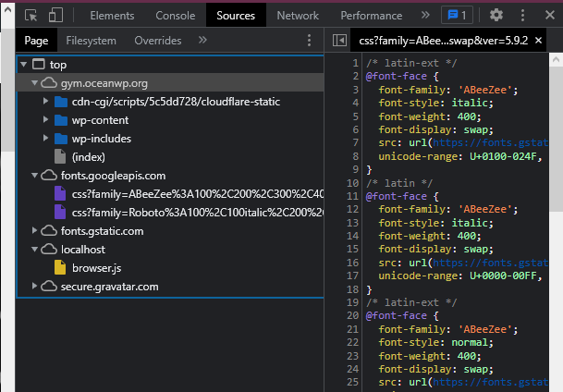Open the DevTools customize three-dot menu
This screenshot has height=392, width=563.
[x=522, y=15]
